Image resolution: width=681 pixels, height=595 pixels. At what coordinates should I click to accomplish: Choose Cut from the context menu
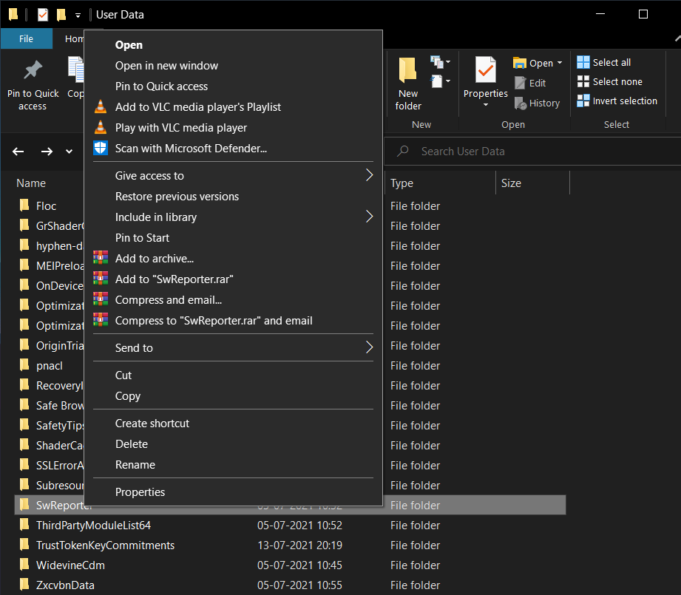point(123,375)
